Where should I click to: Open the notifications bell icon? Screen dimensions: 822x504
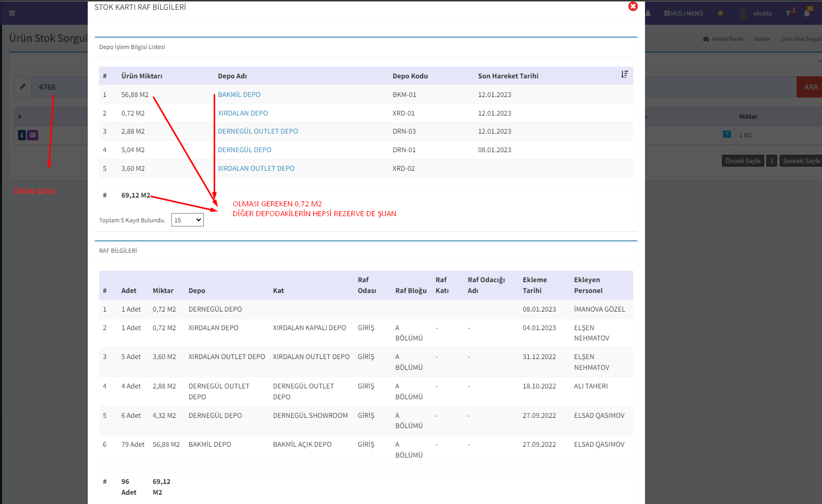click(807, 13)
